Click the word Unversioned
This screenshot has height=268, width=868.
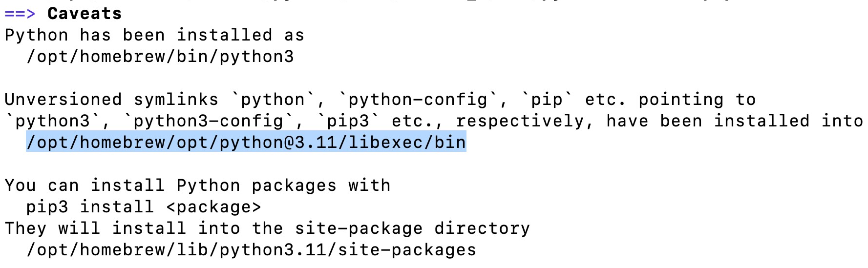(63, 100)
